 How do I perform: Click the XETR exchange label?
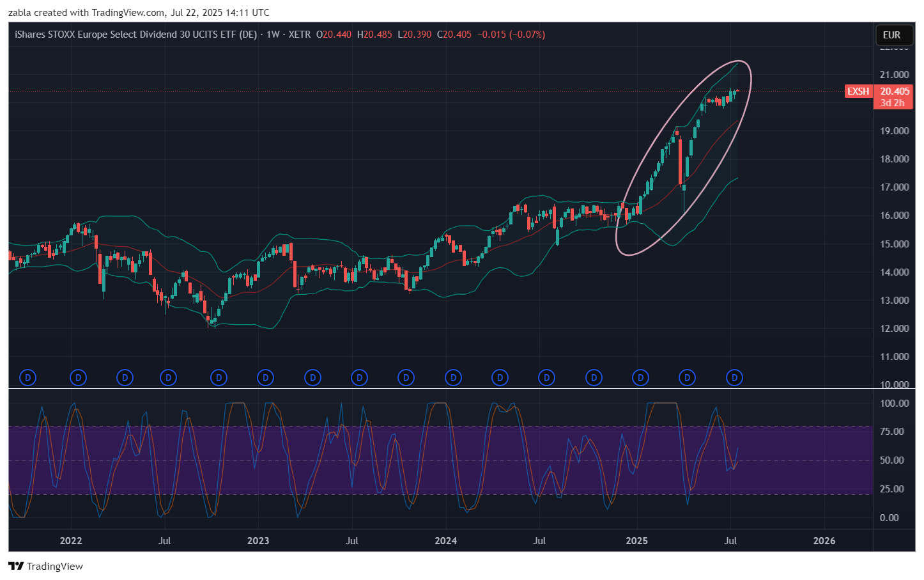(299, 35)
